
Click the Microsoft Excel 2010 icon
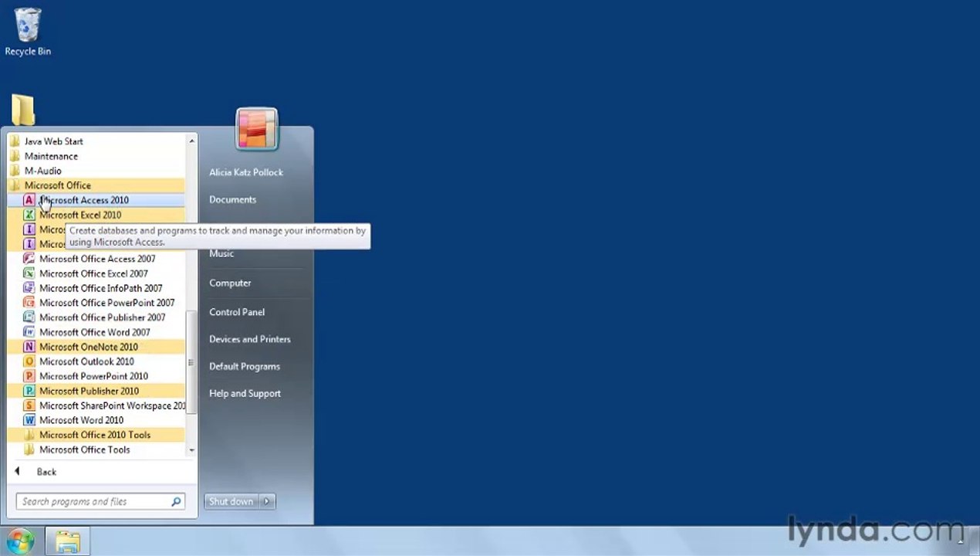pyautogui.click(x=29, y=215)
